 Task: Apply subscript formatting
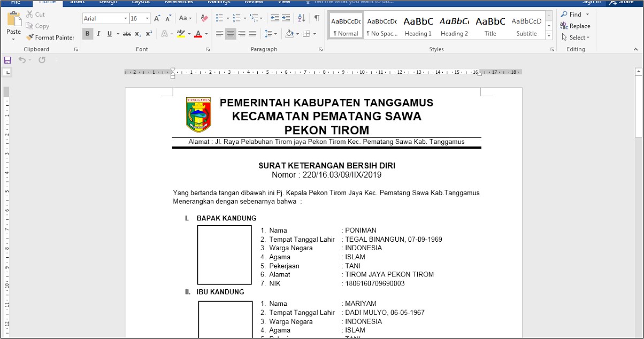138,34
